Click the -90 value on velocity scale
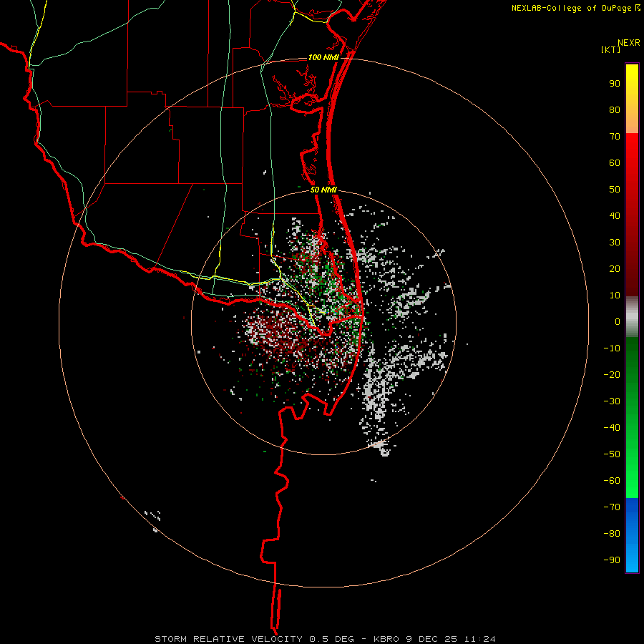Screen dimensions: 644x644 (x=612, y=560)
